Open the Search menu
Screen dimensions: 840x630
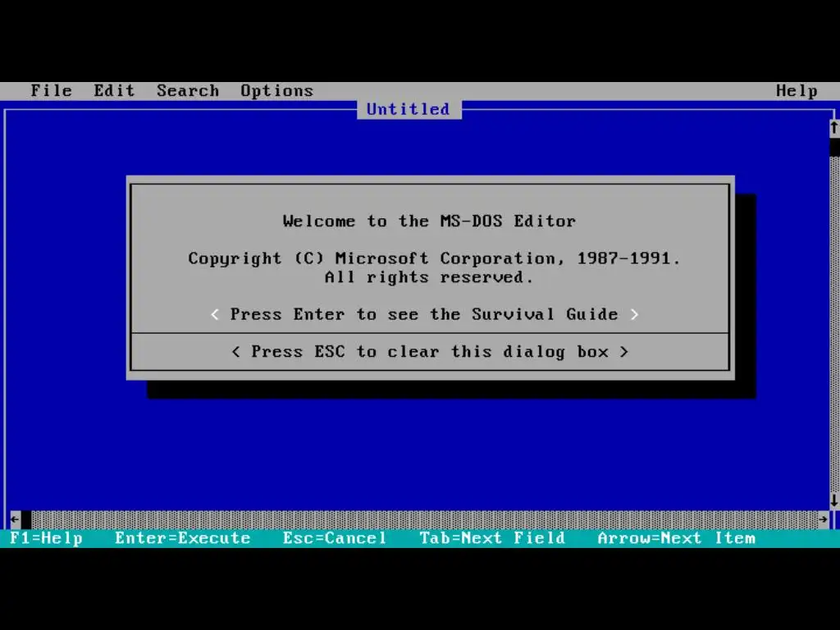click(x=188, y=90)
